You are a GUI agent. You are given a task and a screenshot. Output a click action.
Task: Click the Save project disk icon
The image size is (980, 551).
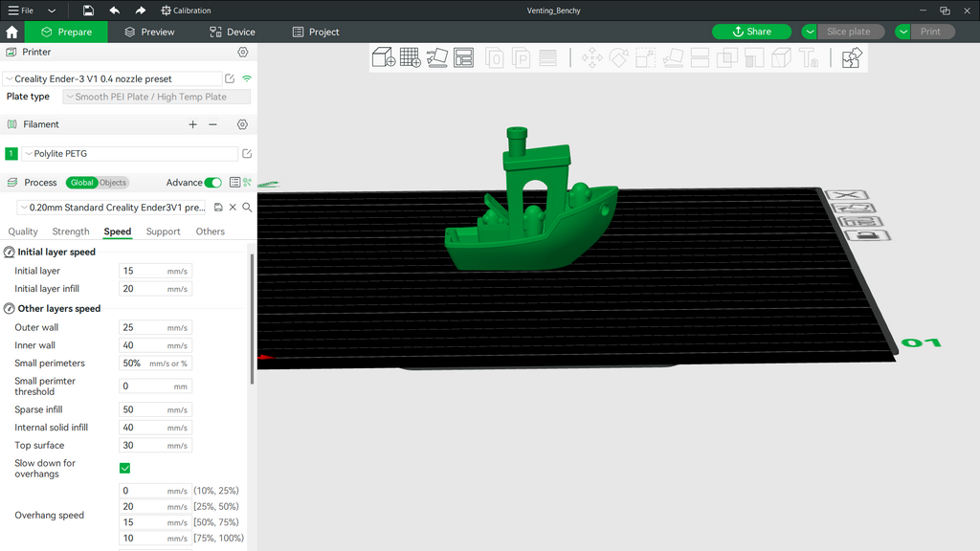click(88, 10)
